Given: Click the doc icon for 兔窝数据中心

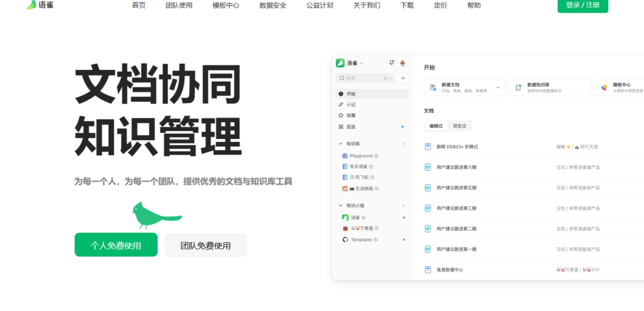Looking at the screenshot, I should [428, 270].
